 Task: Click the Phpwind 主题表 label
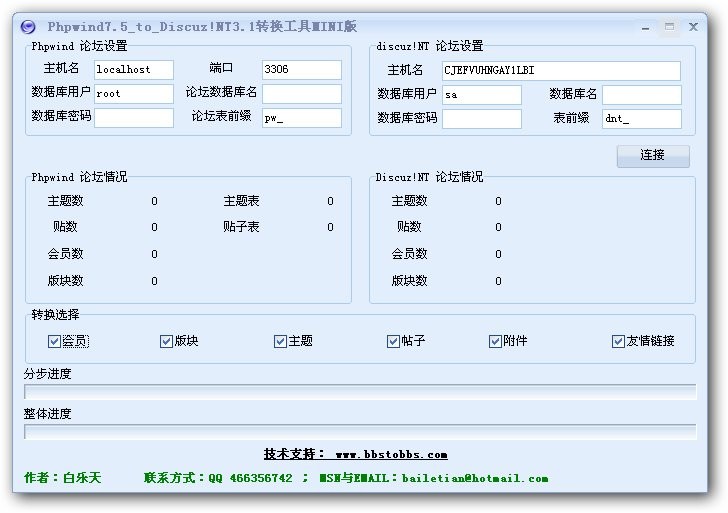point(241,201)
